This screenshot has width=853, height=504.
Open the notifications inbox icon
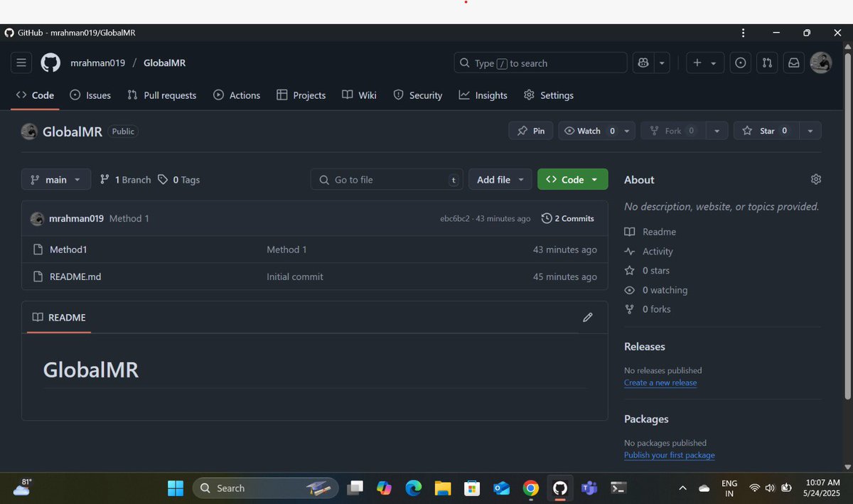pyautogui.click(x=793, y=63)
